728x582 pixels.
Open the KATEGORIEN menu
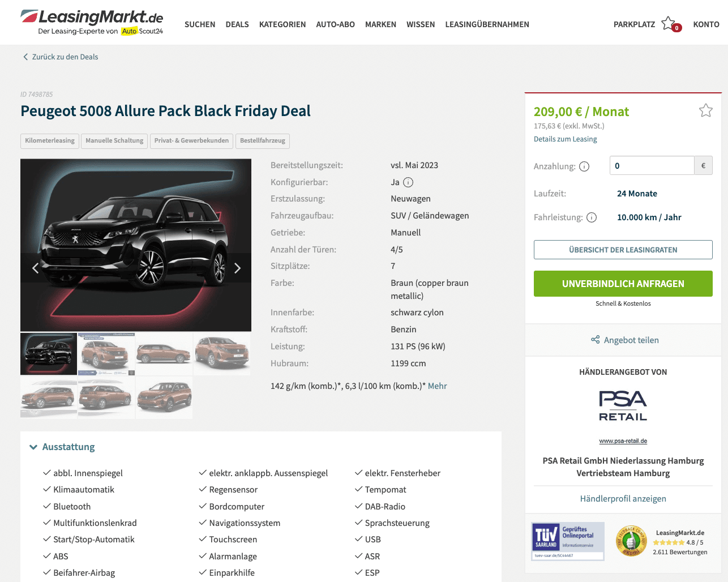click(282, 24)
